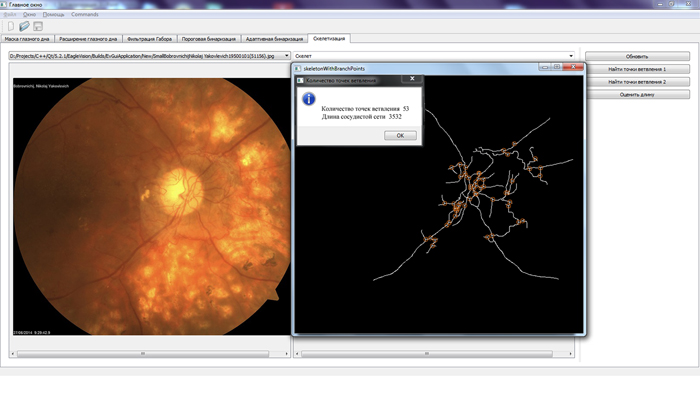700x394 pixels.
Task: Click the Обновить button
Action: click(637, 56)
